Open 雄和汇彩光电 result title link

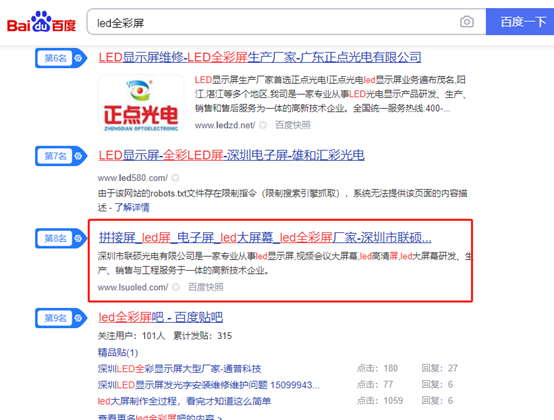click(x=231, y=155)
